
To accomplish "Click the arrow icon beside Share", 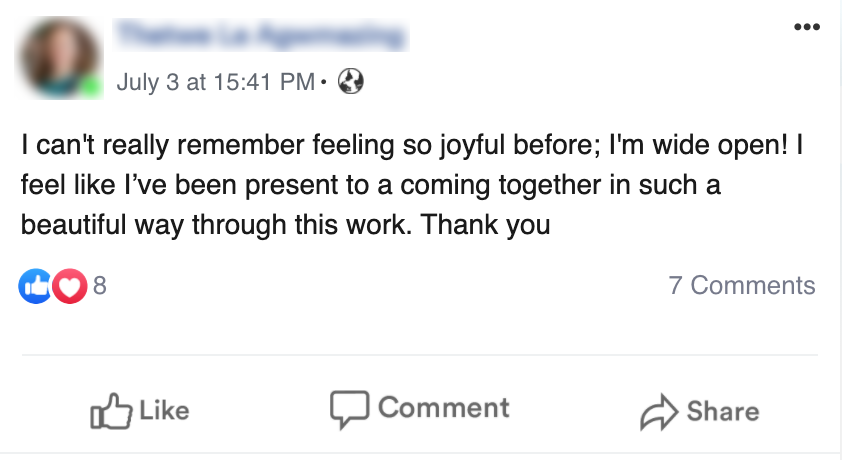I will (658, 411).
